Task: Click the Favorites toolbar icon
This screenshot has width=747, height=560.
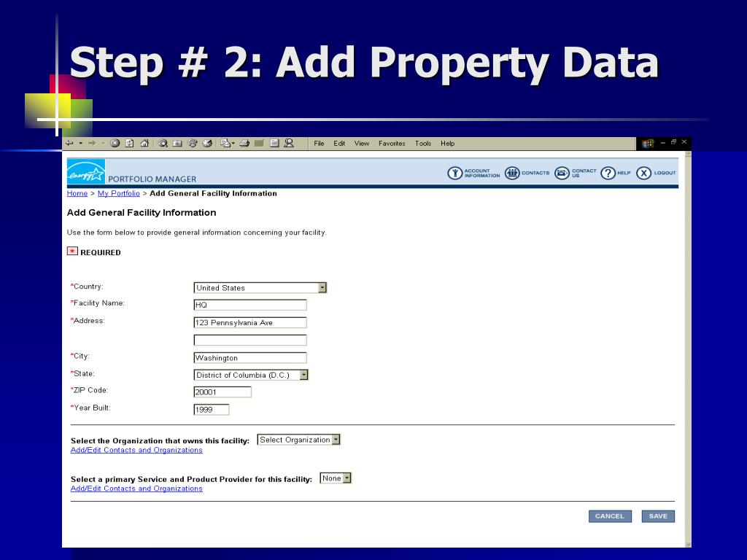Action: pyautogui.click(x=177, y=144)
